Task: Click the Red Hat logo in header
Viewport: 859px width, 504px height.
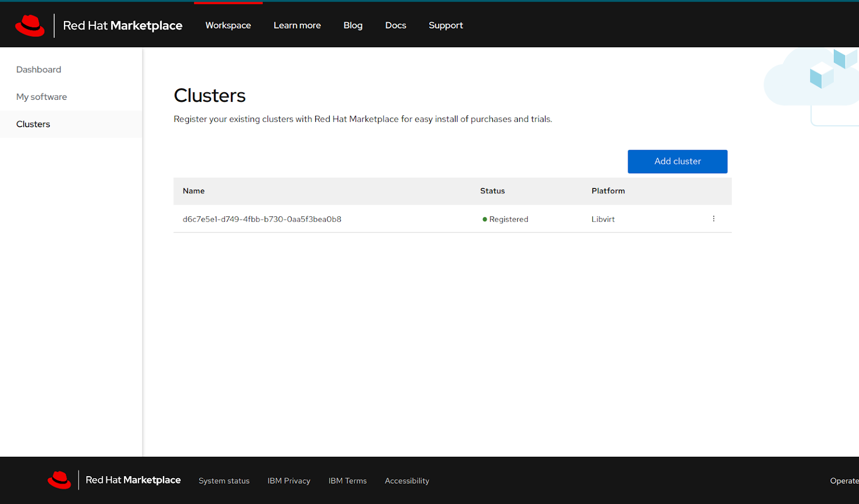Action: tap(30, 25)
